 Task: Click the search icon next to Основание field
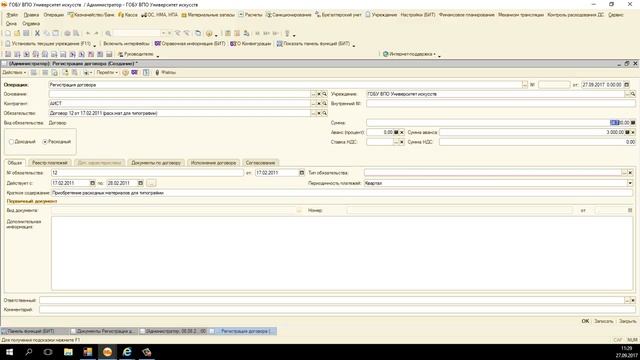(324, 94)
